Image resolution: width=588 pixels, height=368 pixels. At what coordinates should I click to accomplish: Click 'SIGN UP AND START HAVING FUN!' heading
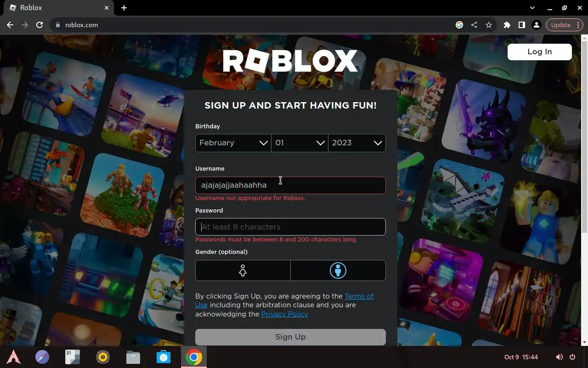(290, 105)
